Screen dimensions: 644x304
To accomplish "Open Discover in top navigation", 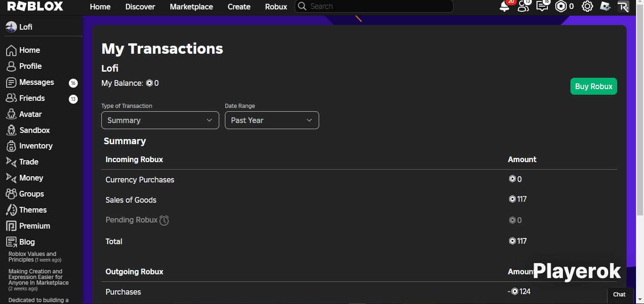I will coord(140,7).
